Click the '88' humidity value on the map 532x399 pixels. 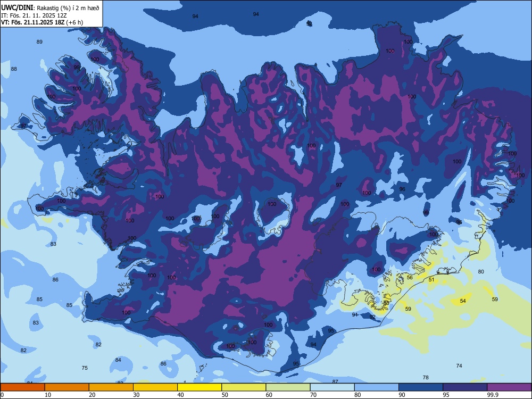pyautogui.click(x=14, y=69)
